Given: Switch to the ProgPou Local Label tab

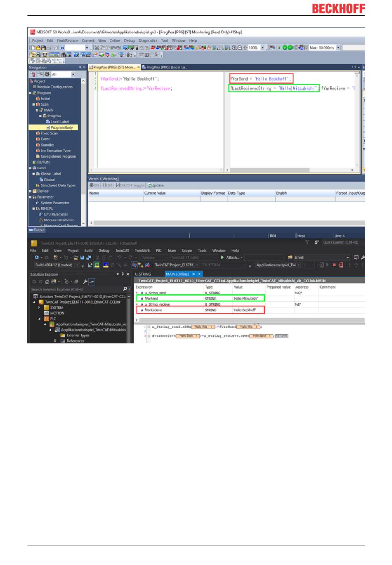Looking at the screenshot, I should pyautogui.click(x=166, y=67).
